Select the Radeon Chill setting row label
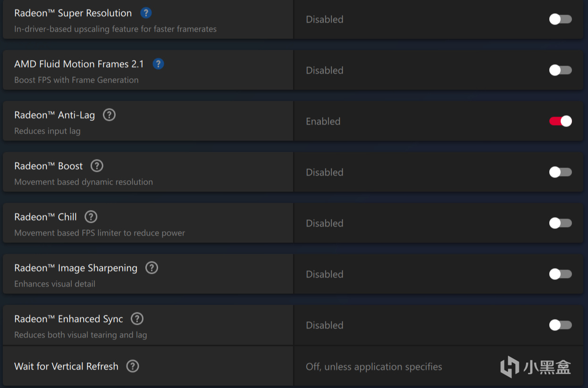The height and width of the screenshot is (388, 588). (x=45, y=217)
